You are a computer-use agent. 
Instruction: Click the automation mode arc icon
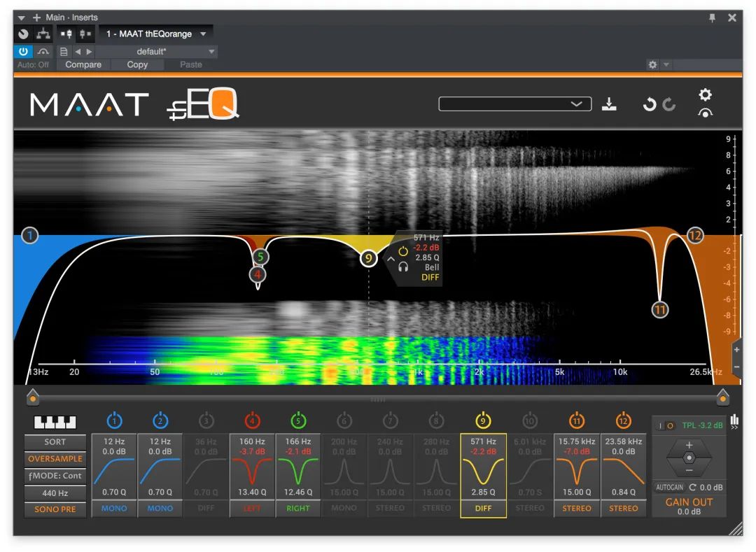(x=43, y=52)
